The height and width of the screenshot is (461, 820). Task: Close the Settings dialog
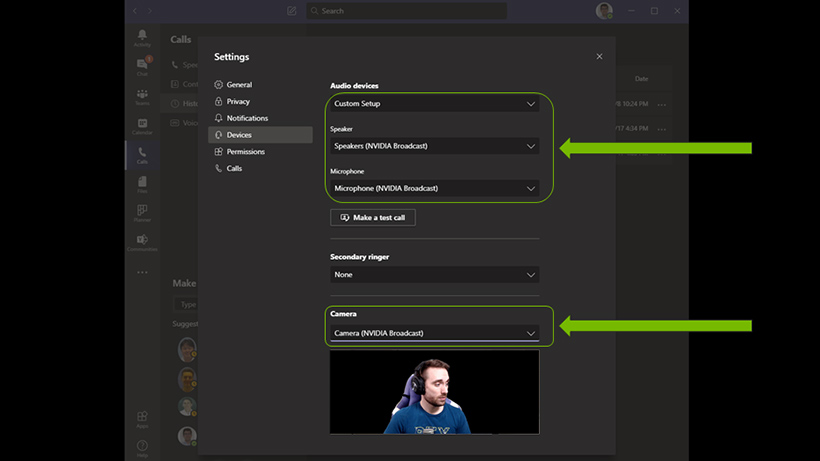[599, 57]
